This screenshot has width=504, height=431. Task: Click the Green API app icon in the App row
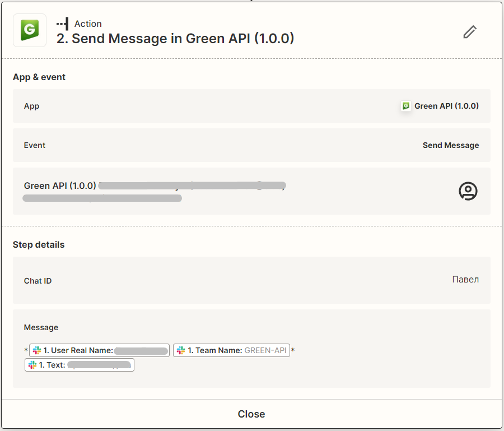tap(405, 105)
